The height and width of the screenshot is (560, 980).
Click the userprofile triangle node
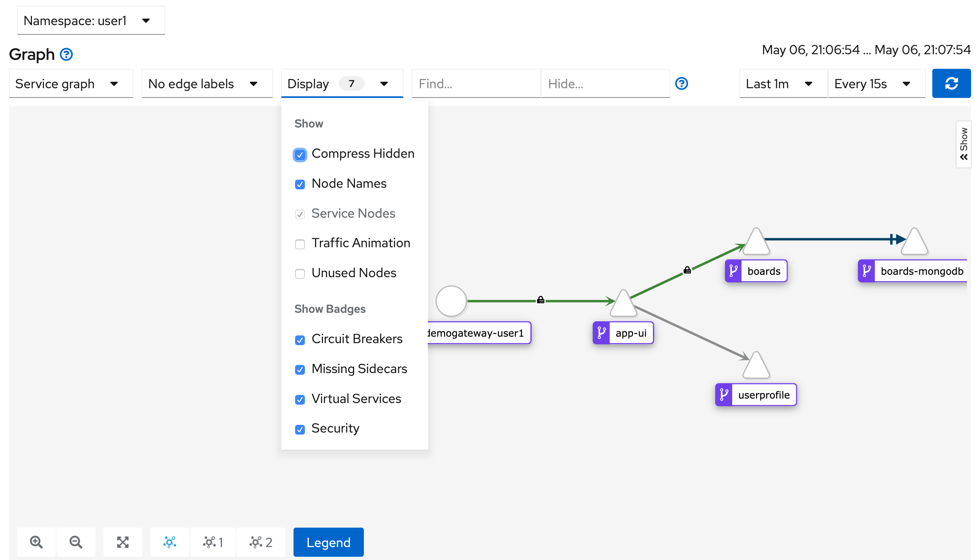(756, 366)
